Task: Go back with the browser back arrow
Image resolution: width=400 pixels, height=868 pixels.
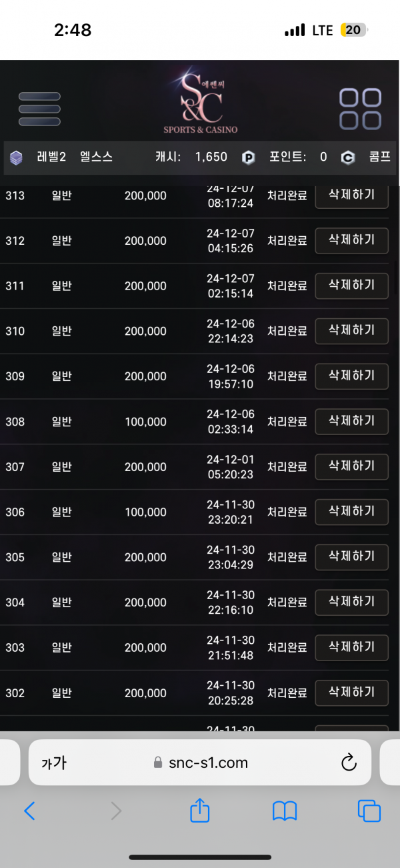Action: click(x=29, y=811)
